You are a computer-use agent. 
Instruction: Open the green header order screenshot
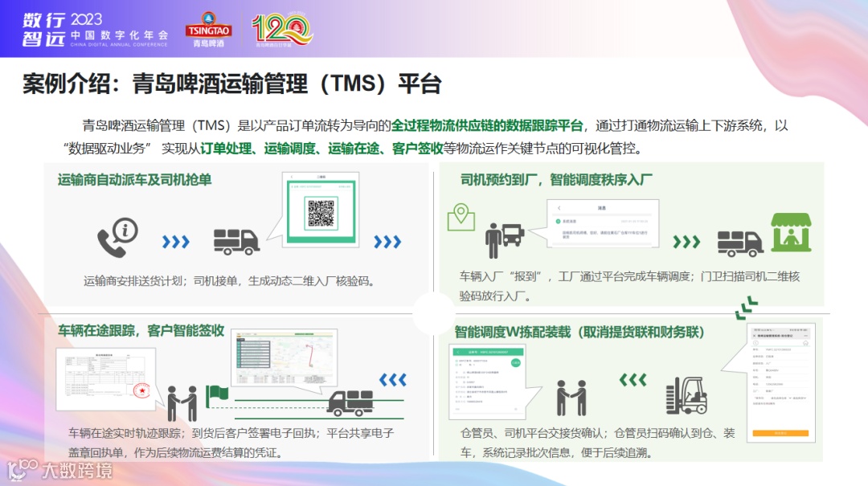486,382
